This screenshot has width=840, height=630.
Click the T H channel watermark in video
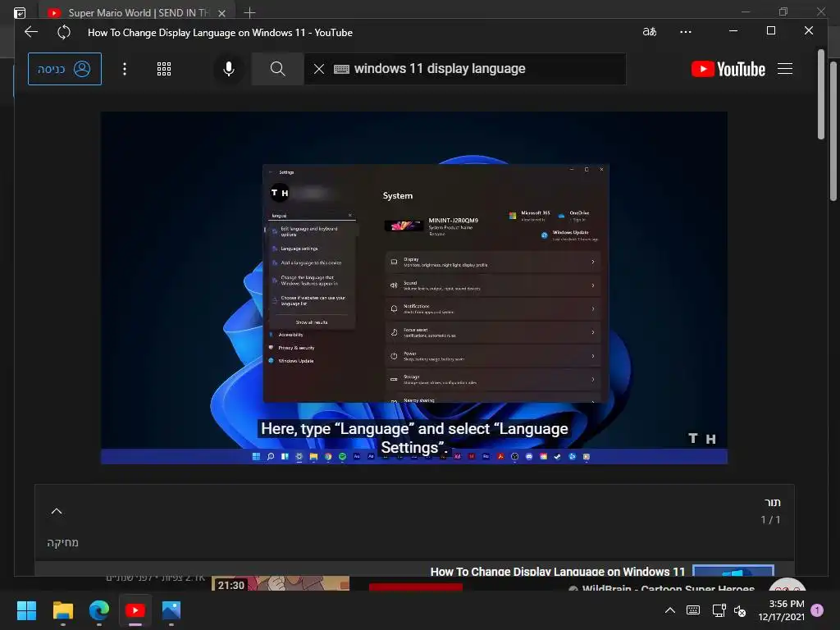pos(702,439)
